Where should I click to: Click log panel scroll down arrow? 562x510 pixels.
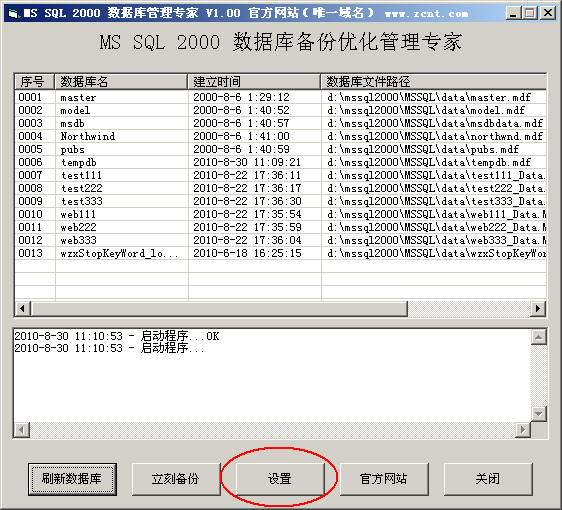(x=539, y=414)
